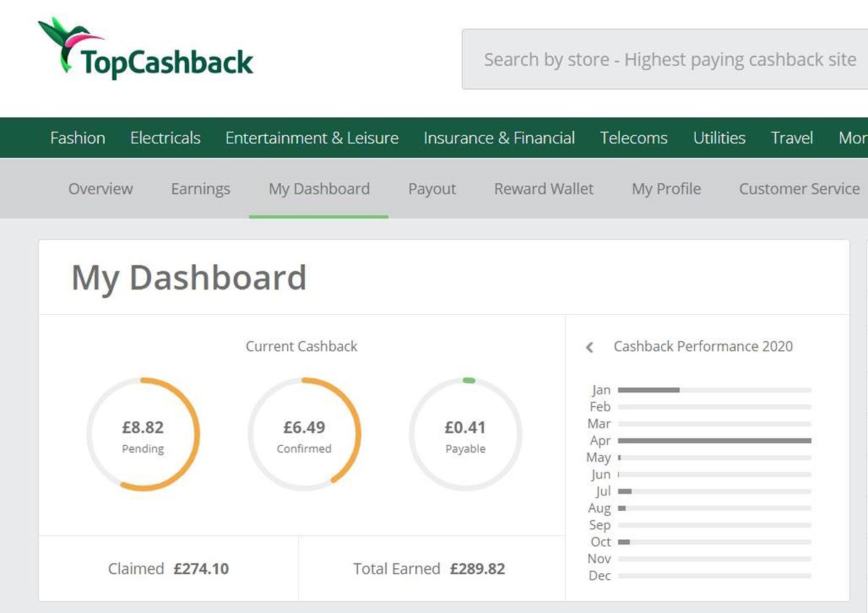Click the April performance bar
The image size is (868, 613).
click(x=714, y=440)
